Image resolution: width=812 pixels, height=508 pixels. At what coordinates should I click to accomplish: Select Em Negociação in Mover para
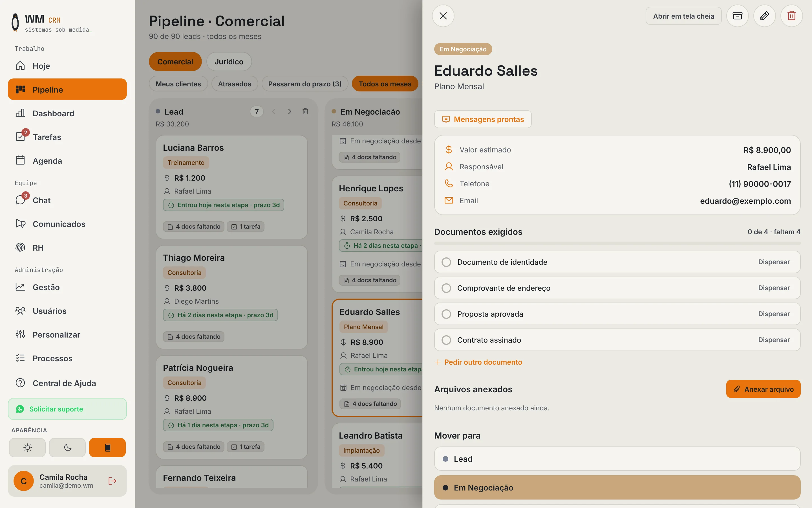(617, 487)
